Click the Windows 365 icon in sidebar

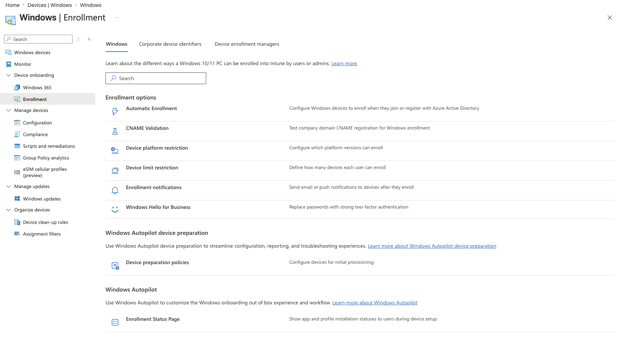pos(17,87)
